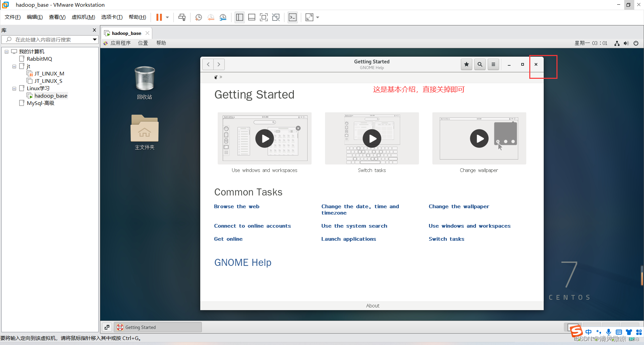Click the VMware pause virtual machine icon

click(x=159, y=17)
